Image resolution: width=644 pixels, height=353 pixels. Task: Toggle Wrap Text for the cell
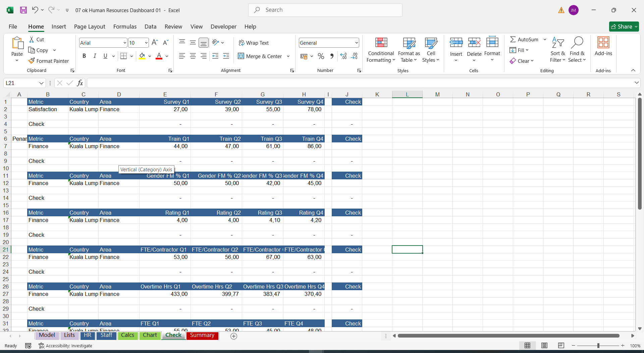pyautogui.click(x=254, y=43)
